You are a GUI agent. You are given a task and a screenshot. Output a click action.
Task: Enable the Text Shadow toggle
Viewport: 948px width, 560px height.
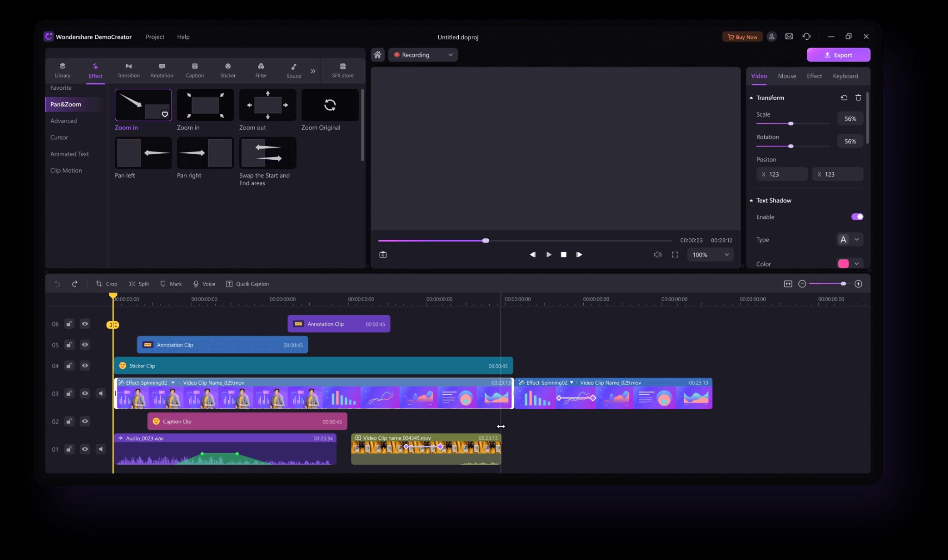(857, 217)
